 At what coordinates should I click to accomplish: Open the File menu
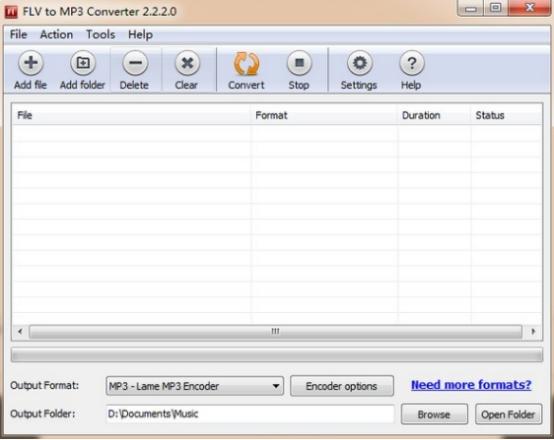[x=18, y=35]
